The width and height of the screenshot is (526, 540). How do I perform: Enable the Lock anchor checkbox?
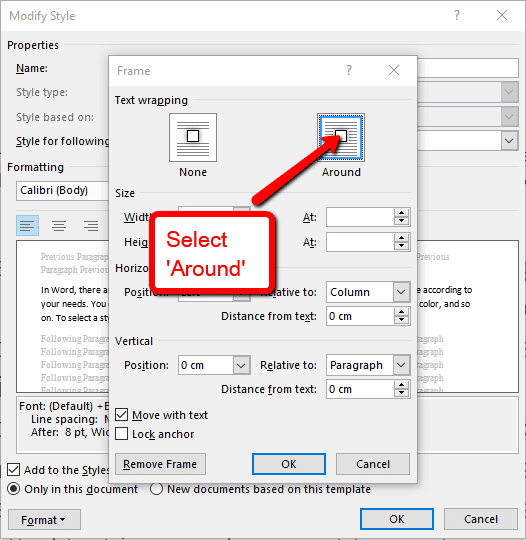point(121,434)
